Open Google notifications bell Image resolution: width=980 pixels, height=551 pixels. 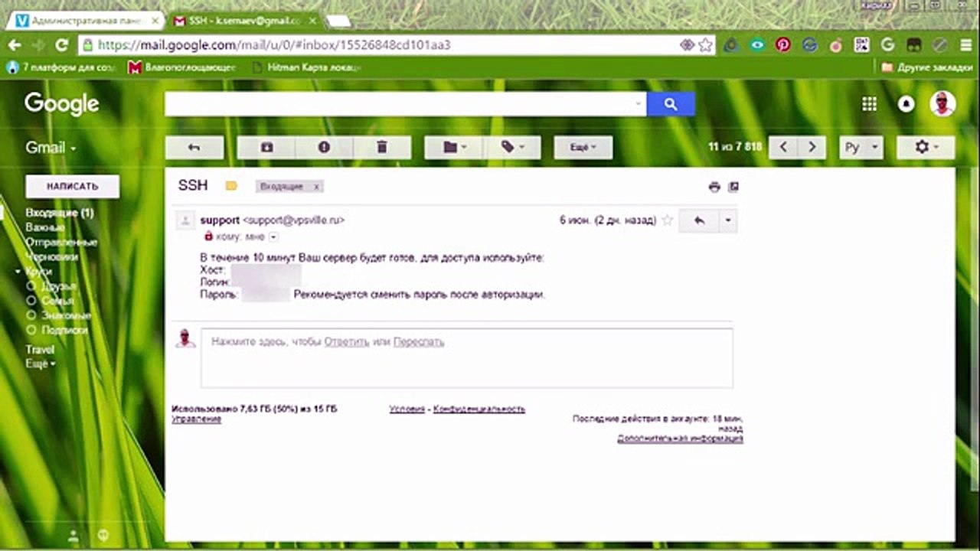[x=906, y=104]
